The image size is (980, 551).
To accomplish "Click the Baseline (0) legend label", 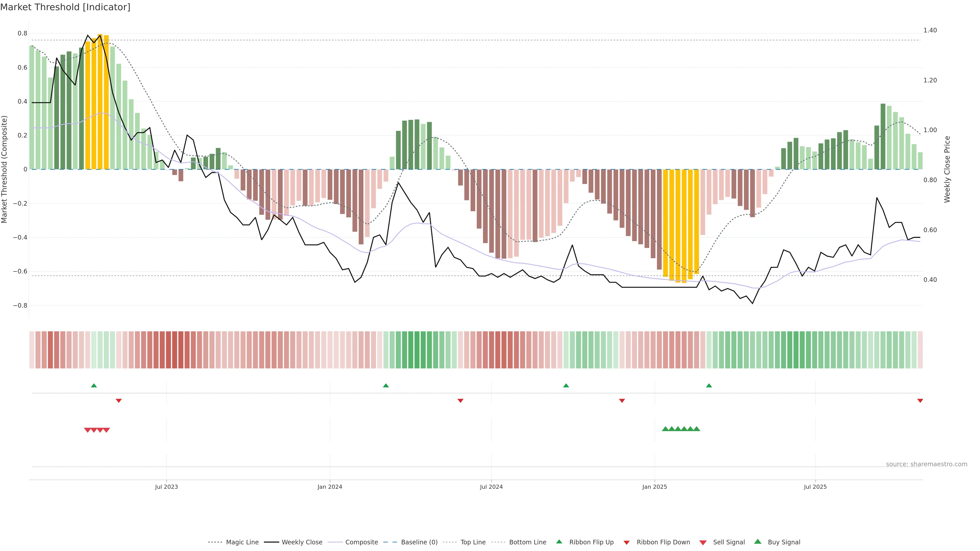I will pyautogui.click(x=419, y=542).
